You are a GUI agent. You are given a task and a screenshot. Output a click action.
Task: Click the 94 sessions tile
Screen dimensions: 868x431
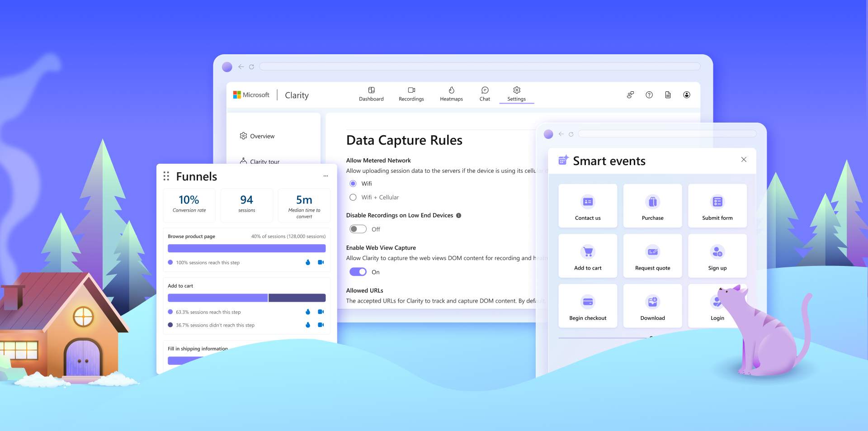pyautogui.click(x=247, y=205)
